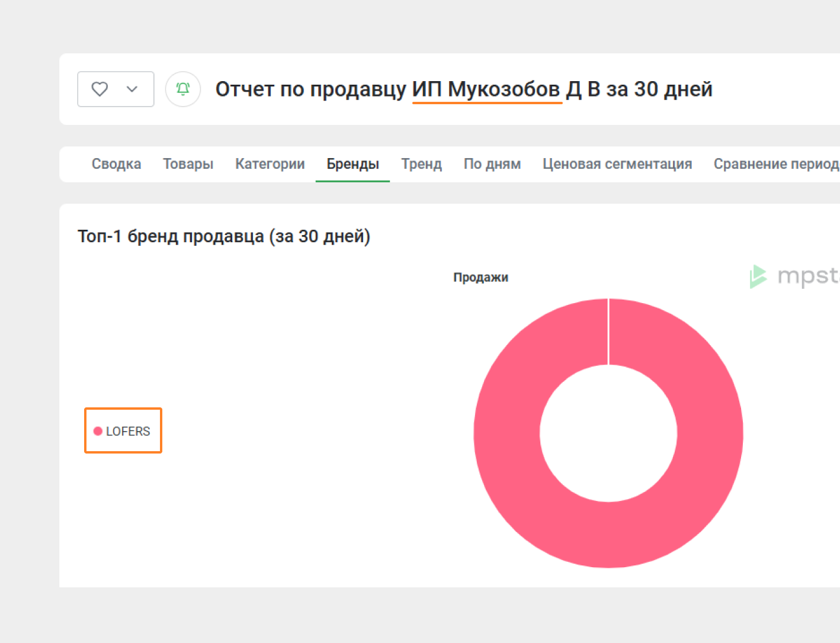Open the Категории tab
840x643 pixels.
270,164
